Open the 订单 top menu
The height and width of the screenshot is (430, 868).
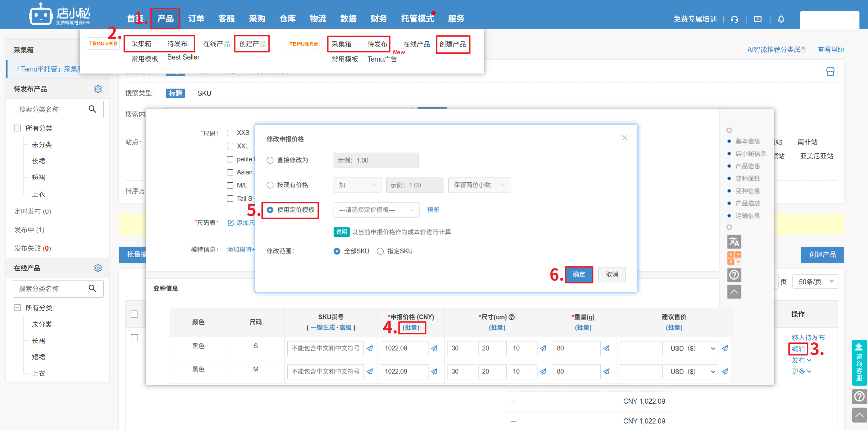pyautogui.click(x=196, y=18)
